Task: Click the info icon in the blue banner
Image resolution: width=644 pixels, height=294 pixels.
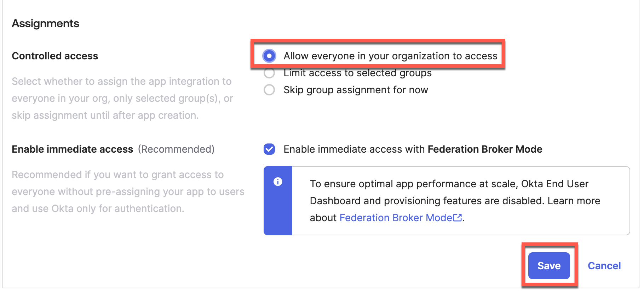Action: click(278, 182)
